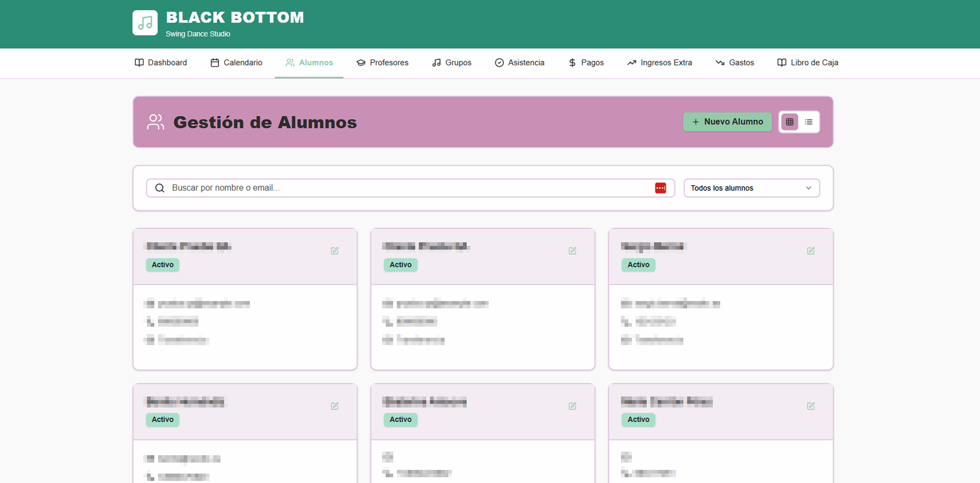Navigate to the Pagos tab
Image resolution: width=980 pixels, height=483 pixels.
586,63
